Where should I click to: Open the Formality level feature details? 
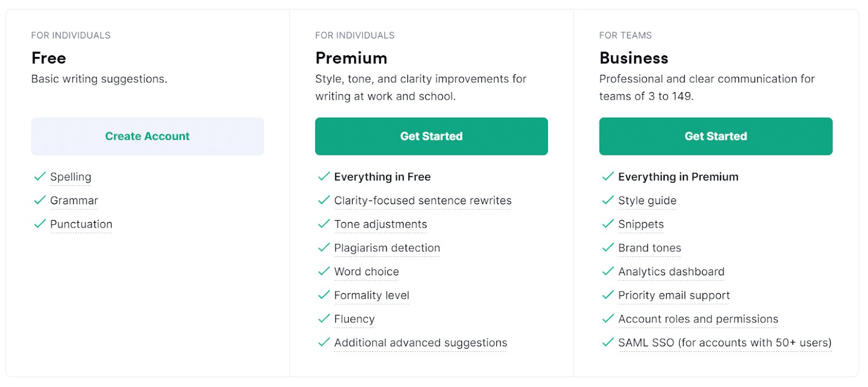(372, 295)
